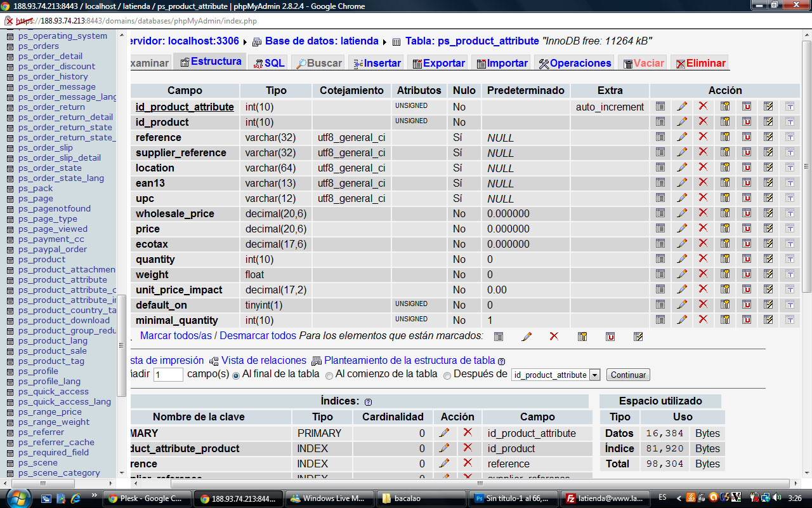Go to the Insertar tab
The height and width of the screenshot is (508, 812).
coord(377,63)
